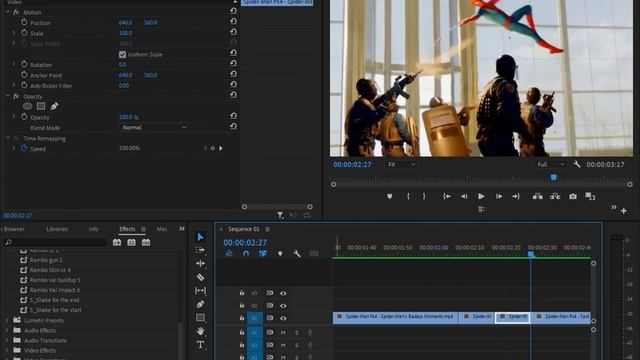
Task: Toggle V3 track output eye
Action: pos(283,293)
